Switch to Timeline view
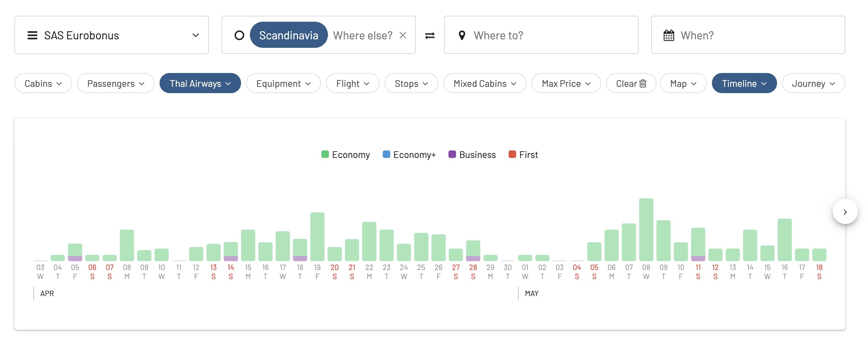The height and width of the screenshot is (348, 868). [x=744, y=83]
